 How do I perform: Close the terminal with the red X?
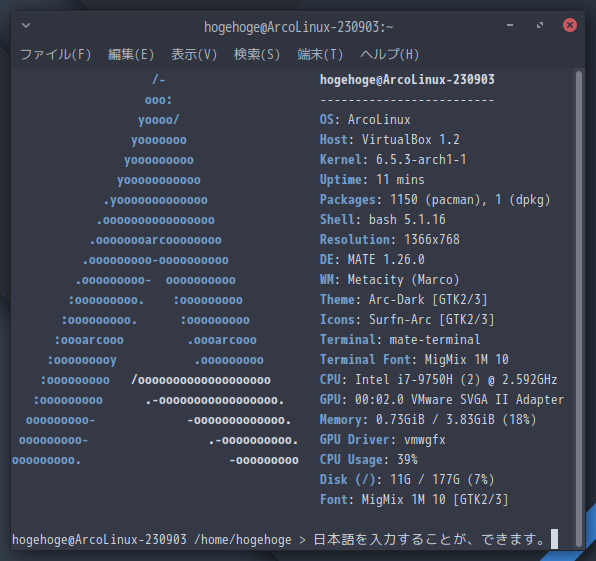[x=570, y=25]
